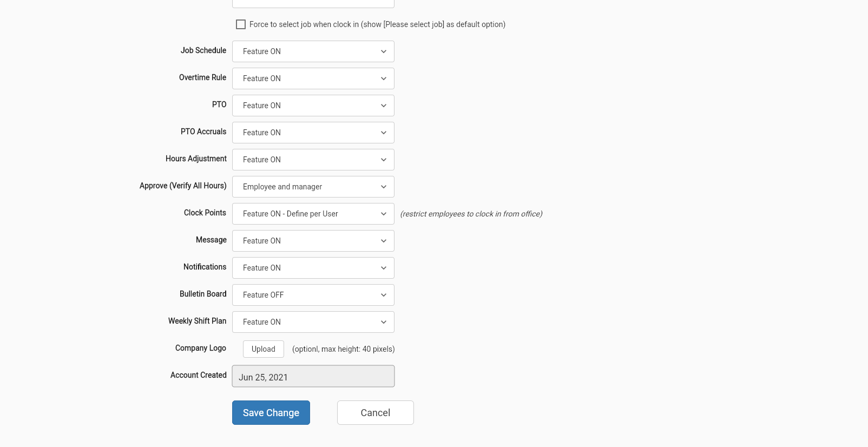Viewport: 868px width, 447px height.
Task: Click Upload button for Company Logo
Action: [264, 349]
